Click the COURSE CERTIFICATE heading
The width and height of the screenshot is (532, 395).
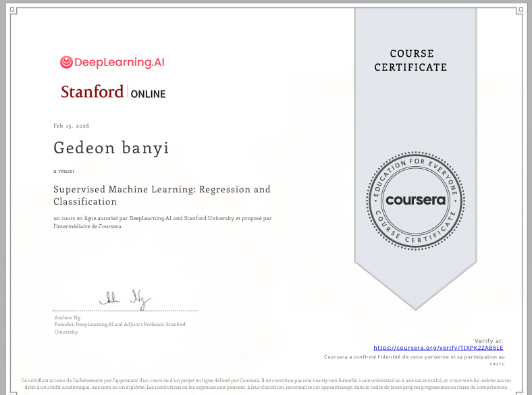(x=411, y=60)
